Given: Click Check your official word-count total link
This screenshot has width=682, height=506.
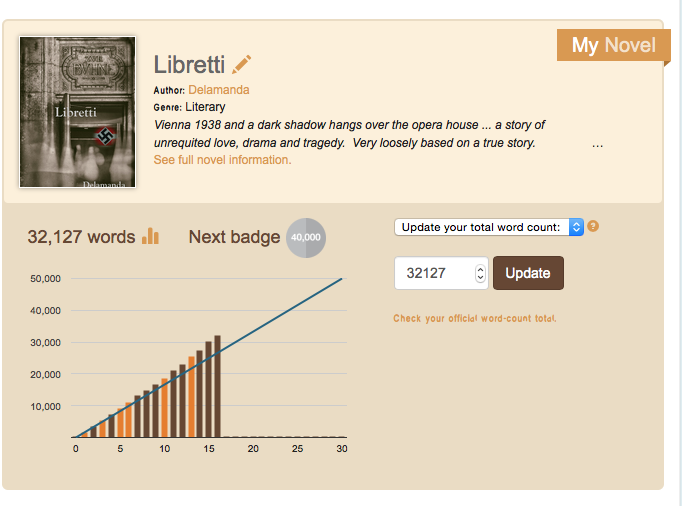Looking at the screenshot, I should pos(475,318).
